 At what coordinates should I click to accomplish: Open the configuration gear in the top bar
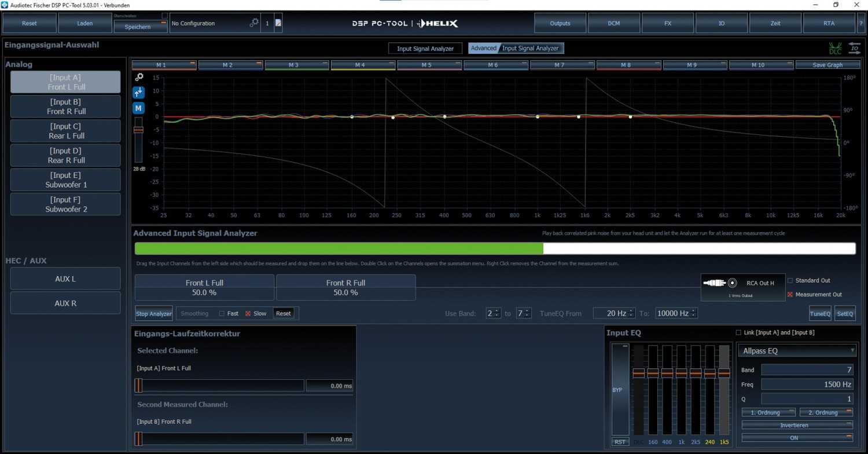(254, 23)
